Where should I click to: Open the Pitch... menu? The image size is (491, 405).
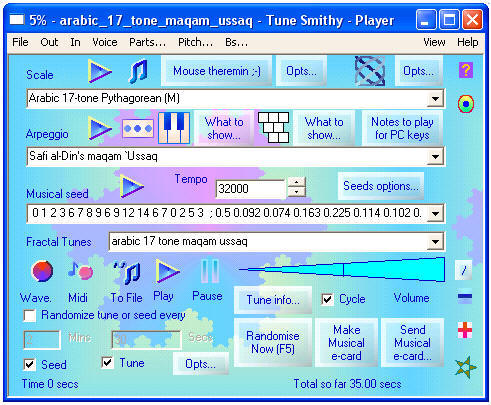(195, 42)
